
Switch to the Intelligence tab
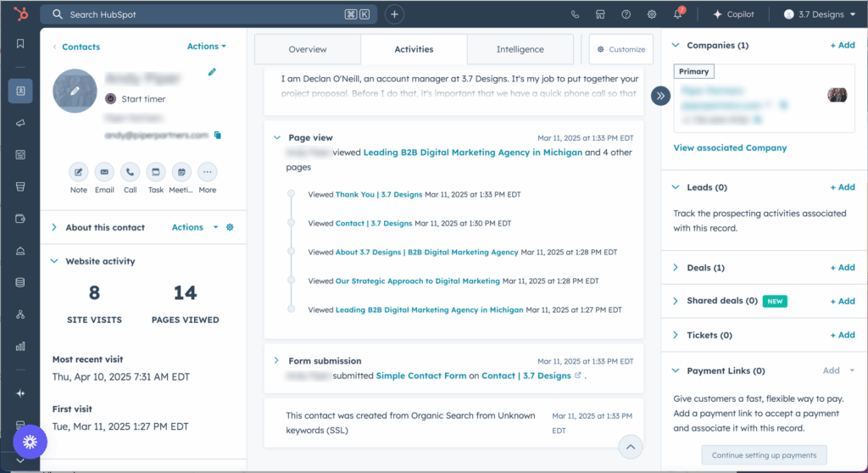point(520,49)
